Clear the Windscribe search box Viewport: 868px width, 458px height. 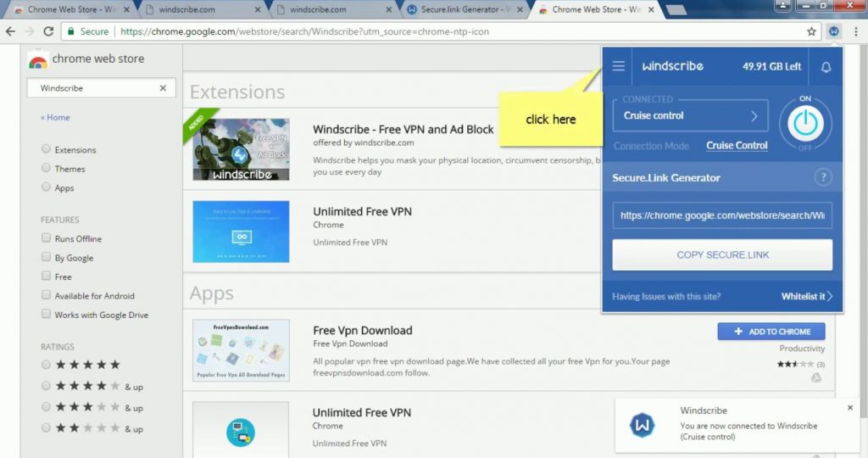pos(163,88)
